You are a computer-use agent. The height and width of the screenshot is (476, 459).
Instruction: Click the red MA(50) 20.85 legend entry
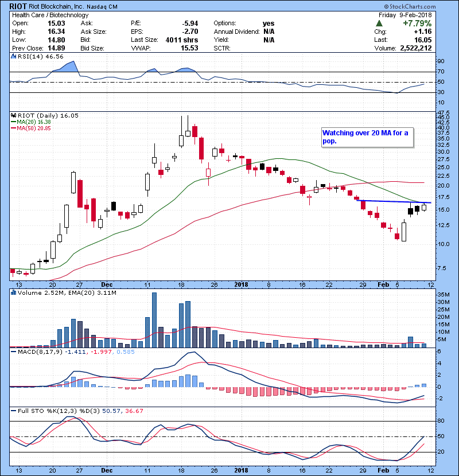click(x=32, y=128)
